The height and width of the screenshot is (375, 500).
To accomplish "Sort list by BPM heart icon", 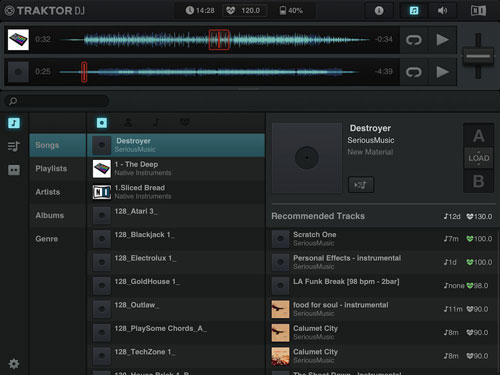I will pos(185,122).
